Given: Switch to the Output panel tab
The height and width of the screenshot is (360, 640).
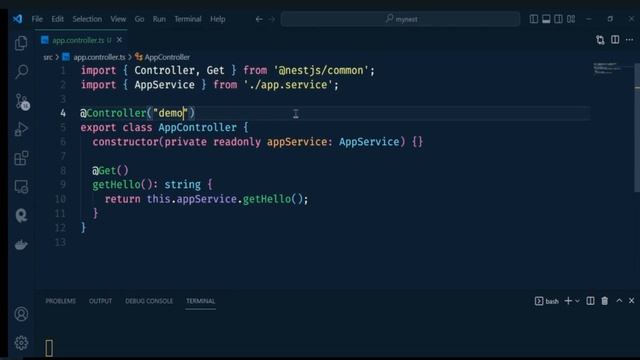Looking at the screenshot, I should point(100,301).
